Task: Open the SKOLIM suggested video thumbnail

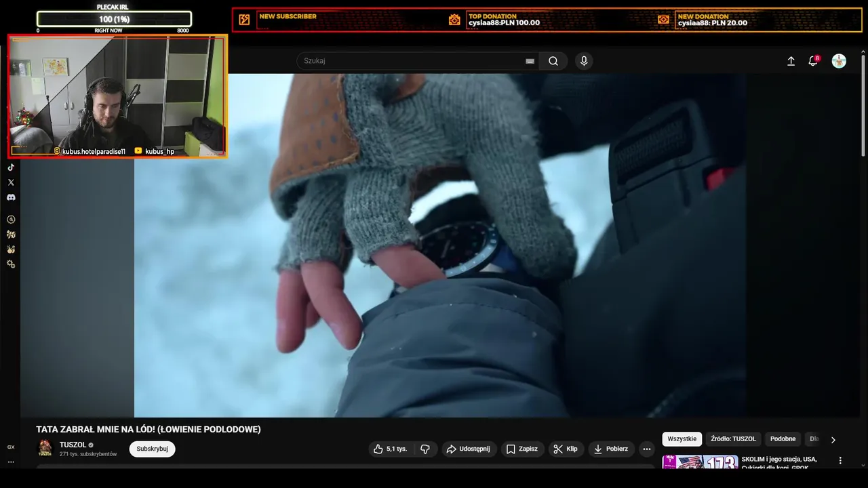Action: point(700,462)
